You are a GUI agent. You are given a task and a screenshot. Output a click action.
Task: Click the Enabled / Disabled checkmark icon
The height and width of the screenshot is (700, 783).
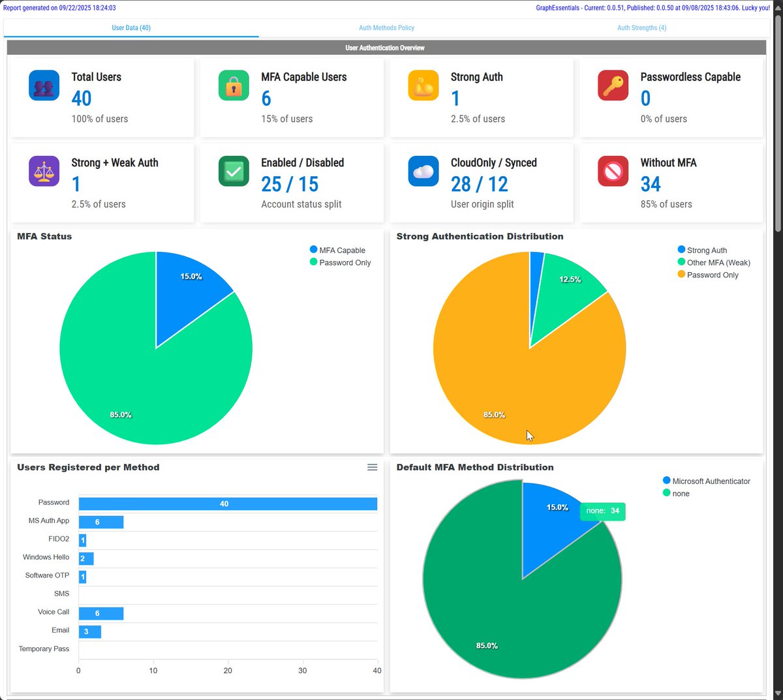click(x=234, y=171)
